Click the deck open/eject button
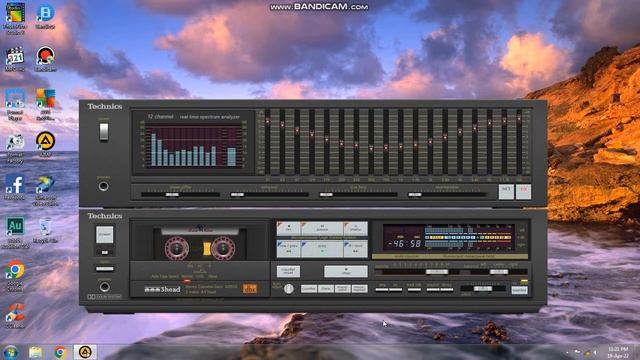 point(105,269)
